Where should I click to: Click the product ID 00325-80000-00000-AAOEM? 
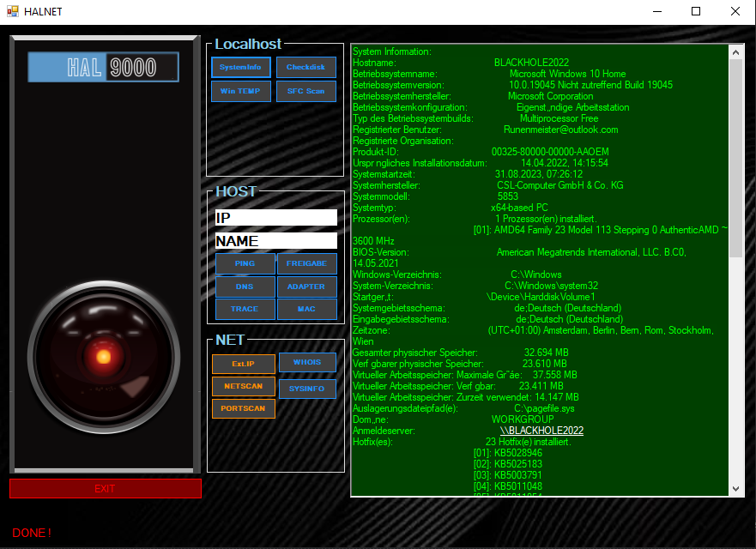click(x=550, y=152)
